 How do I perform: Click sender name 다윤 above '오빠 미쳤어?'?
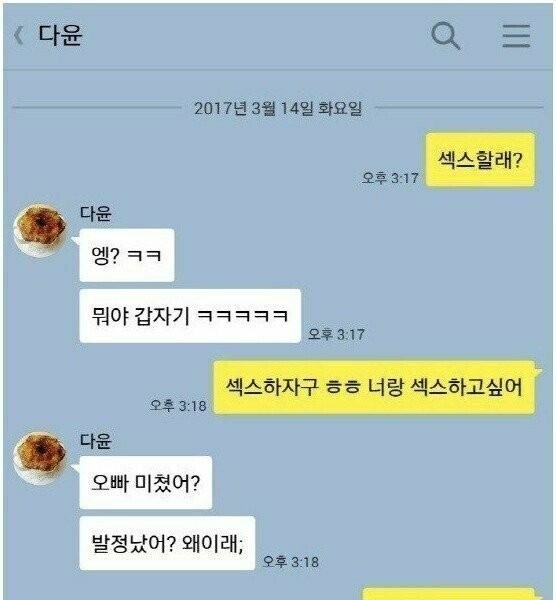(x=96, y=441)
